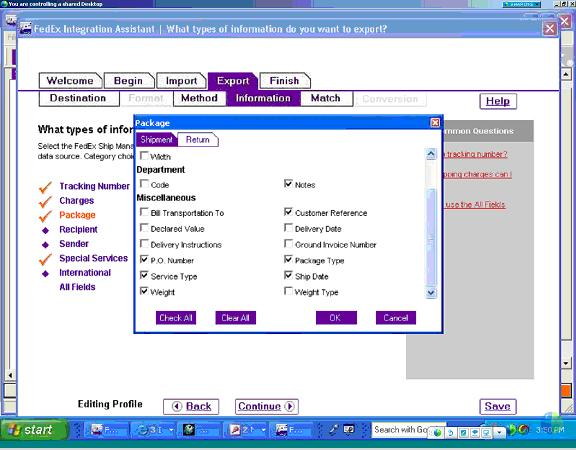Viewport: 576px width, 450px height.
Task: Click FedEx Integration Assistant title icon
Action: (x=25, y=29)
